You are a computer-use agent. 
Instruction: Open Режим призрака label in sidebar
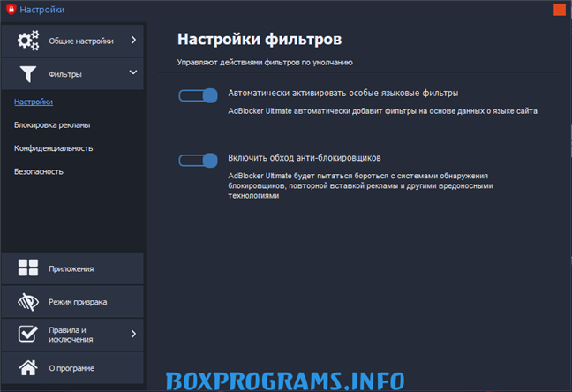[x=78, y=302]
